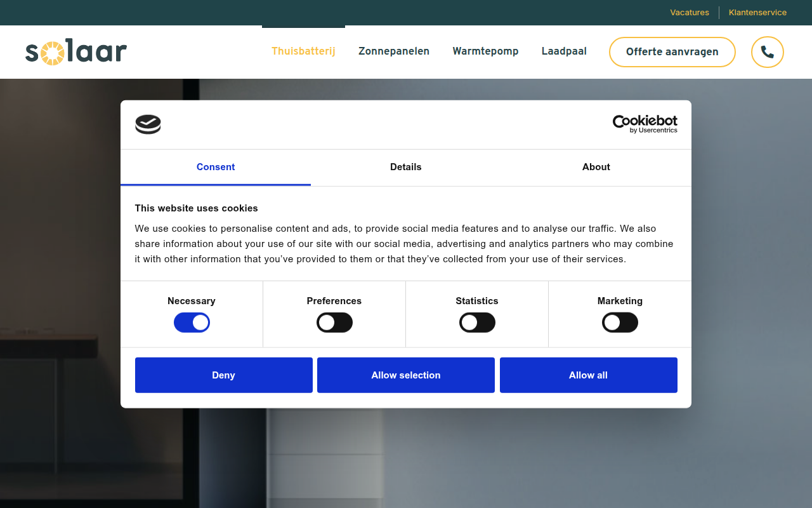Open the About tab
Viewport: 812px width, 508px height.
click(x=596, y=167)
